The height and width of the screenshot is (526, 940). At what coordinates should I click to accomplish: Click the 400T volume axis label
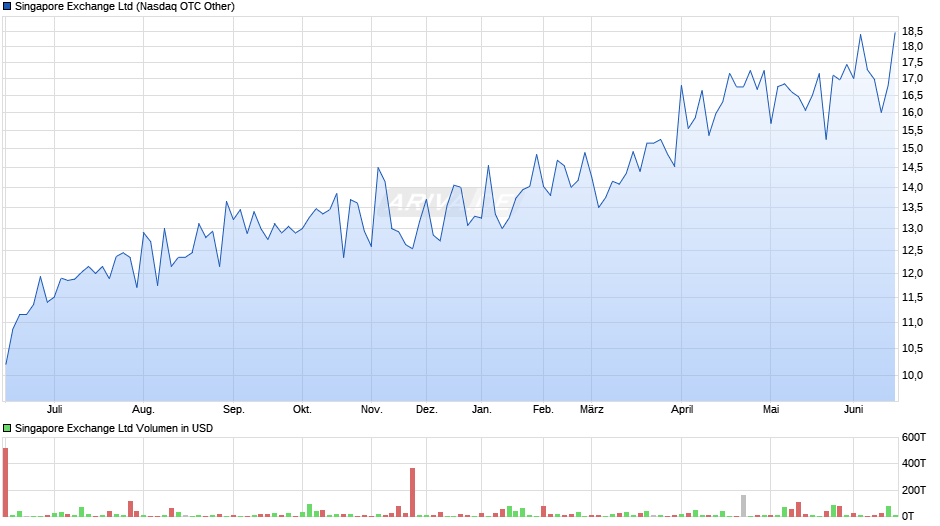pyautogui.click(x=914, y=463)
